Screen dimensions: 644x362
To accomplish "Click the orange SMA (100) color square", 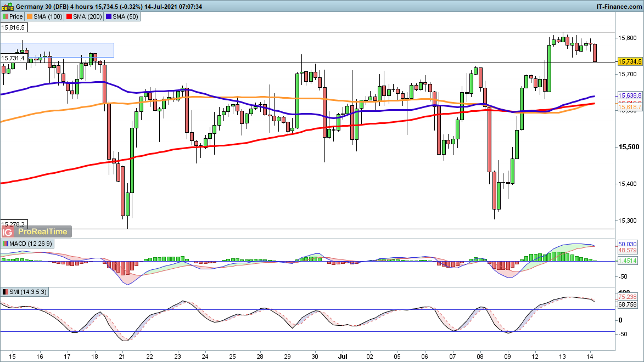I will pos(30,16).
